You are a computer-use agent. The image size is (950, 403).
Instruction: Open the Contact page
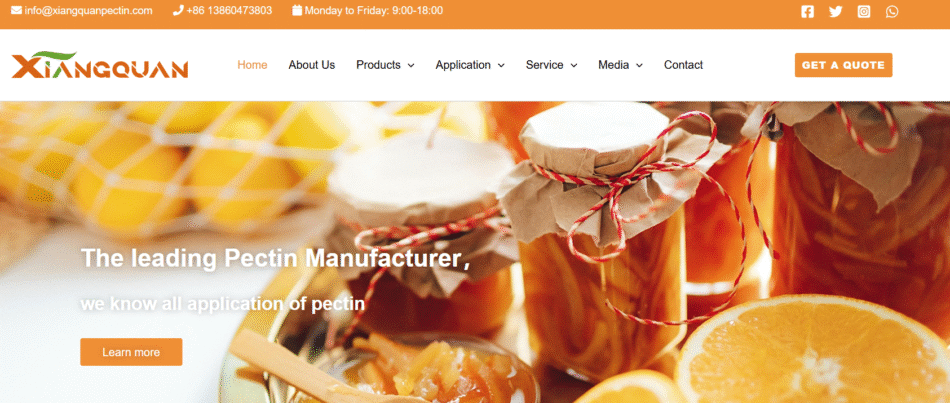click(683, 65)
